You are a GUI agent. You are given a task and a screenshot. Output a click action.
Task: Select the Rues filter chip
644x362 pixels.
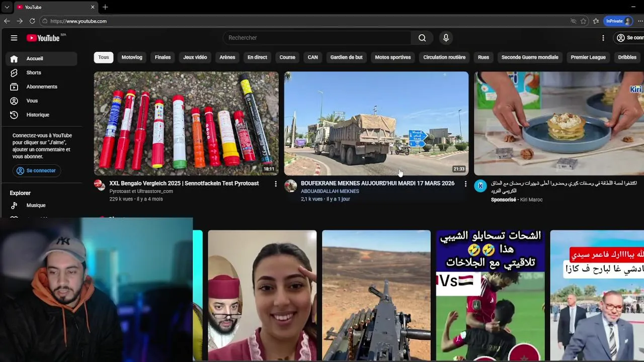tap(484, 57)
